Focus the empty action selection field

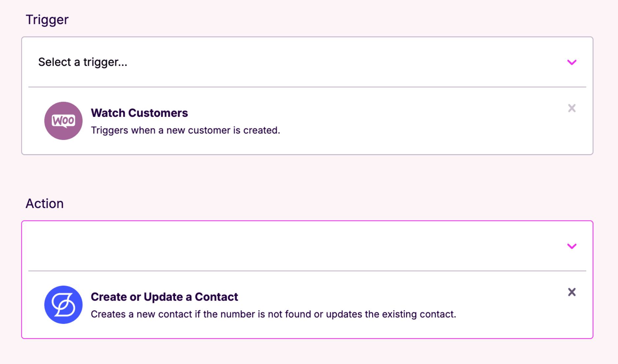(x=264, y=246)
